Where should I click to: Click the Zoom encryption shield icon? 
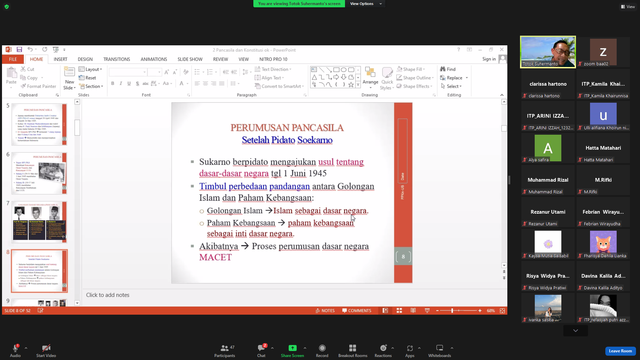(7, 7)
